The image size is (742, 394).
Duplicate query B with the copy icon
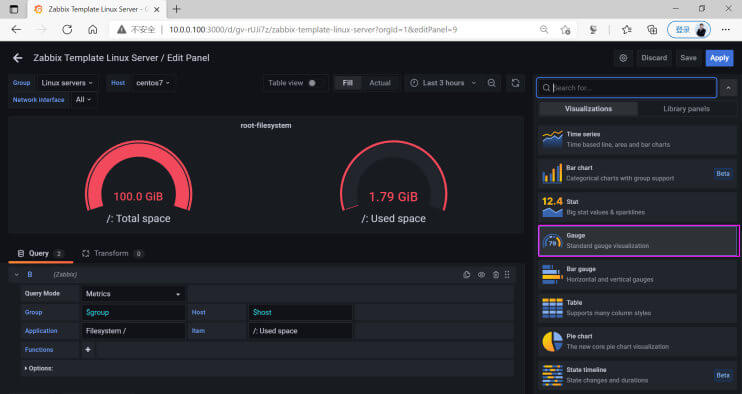click(x=467, y=274)
